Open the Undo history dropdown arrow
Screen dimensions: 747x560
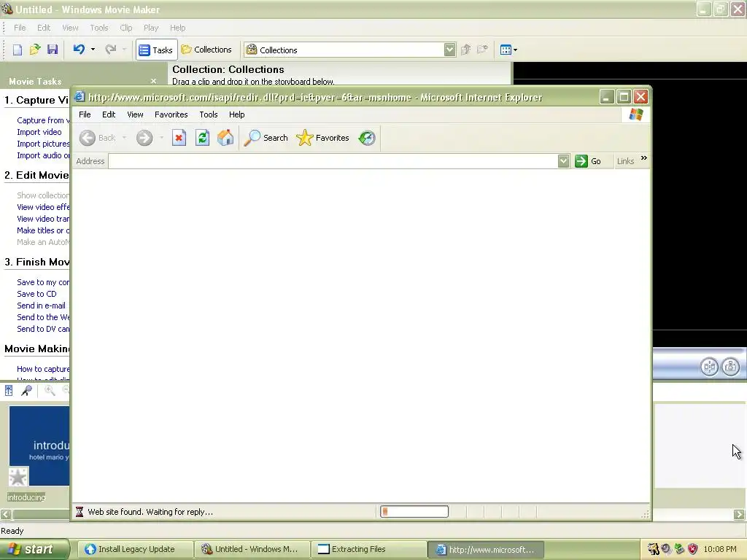tap(93, 49)
